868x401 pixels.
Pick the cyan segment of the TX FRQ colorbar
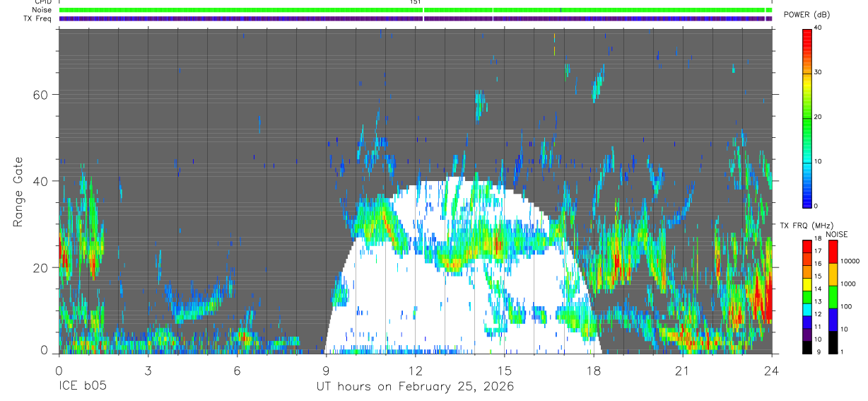807,308
